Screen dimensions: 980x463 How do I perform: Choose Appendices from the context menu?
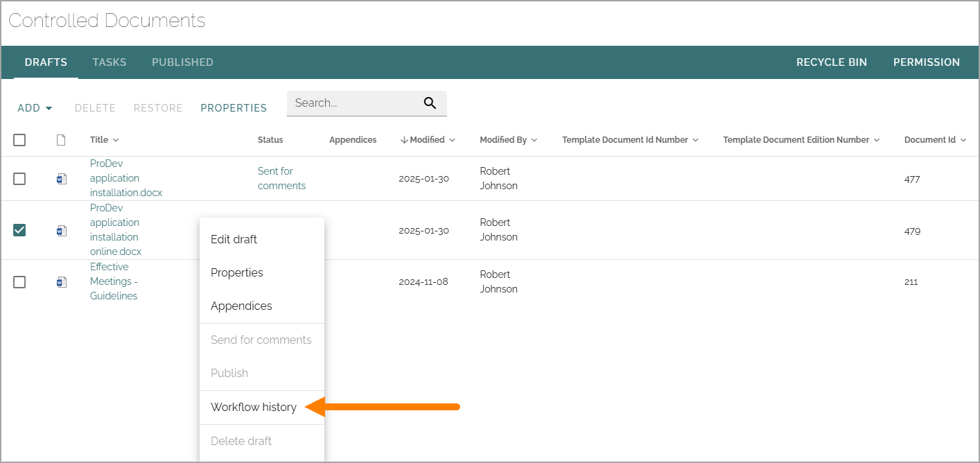(x=262, y=306)
